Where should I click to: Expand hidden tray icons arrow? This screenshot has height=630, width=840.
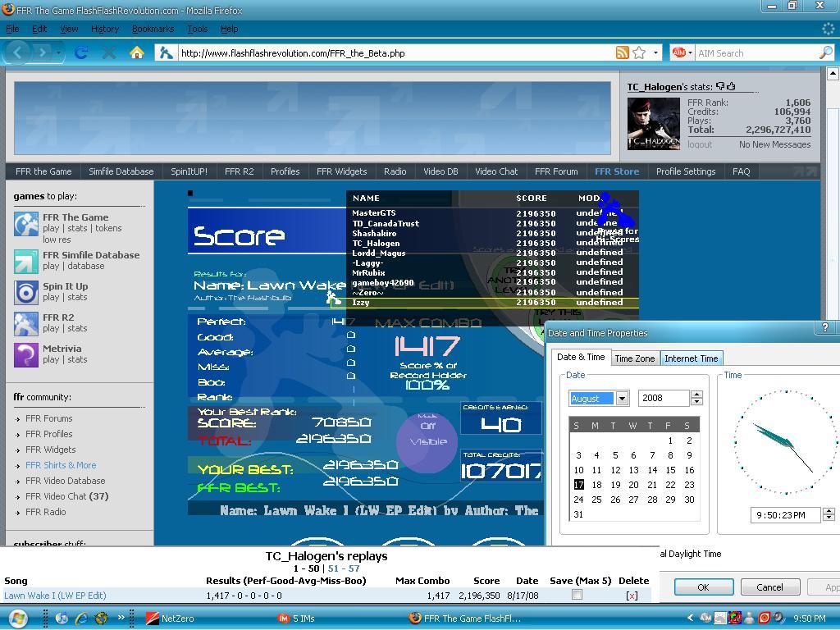691,618
